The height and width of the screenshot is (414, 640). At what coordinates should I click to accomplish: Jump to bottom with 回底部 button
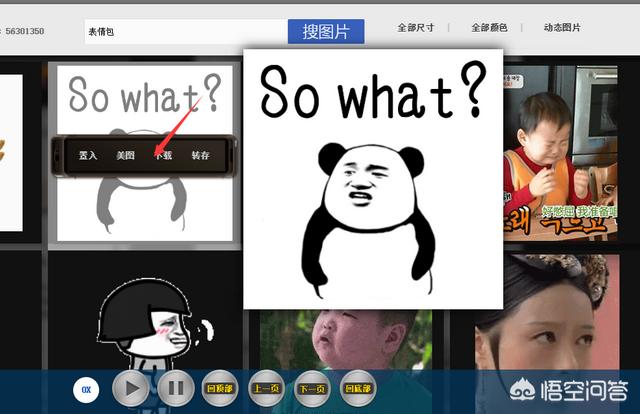click(x=358, y=389)
